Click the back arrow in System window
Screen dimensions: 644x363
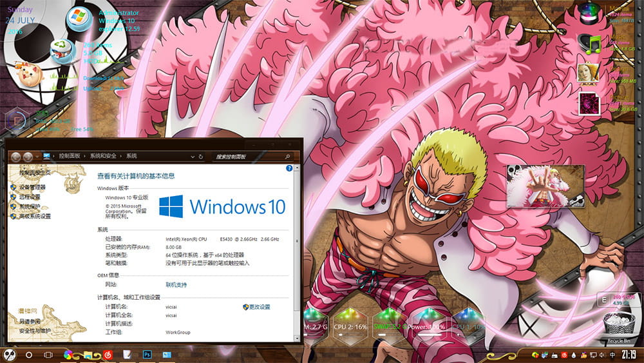coord(16,157)
